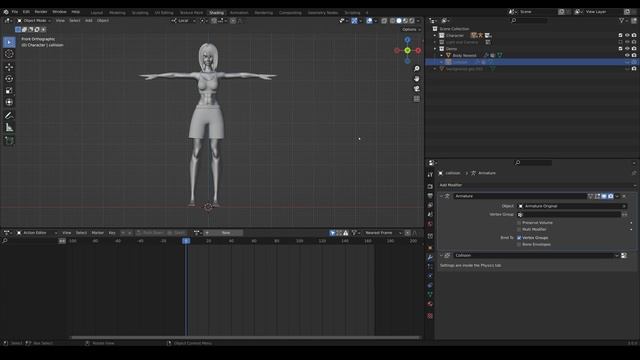
Task: Open the Render properties tab icon
Action: [430, 186]
